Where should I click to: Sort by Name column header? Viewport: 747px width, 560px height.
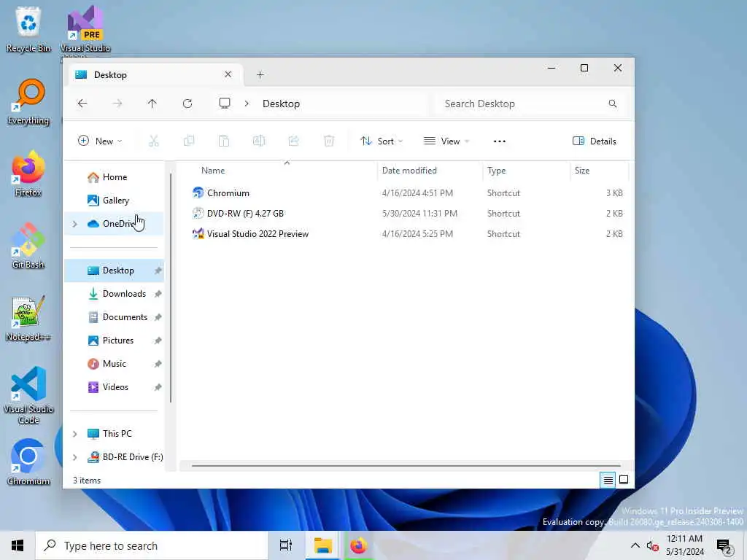pyautogui.click(x=283, y=171)
